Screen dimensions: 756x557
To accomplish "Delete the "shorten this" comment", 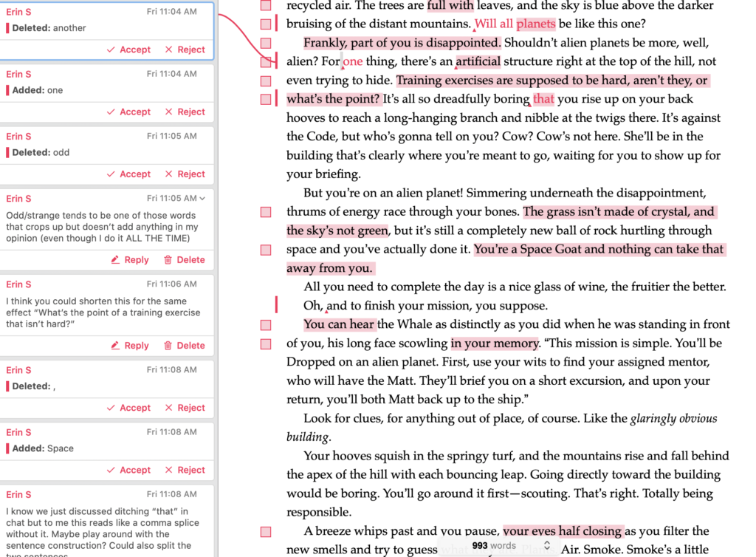I will click(184, 346).
